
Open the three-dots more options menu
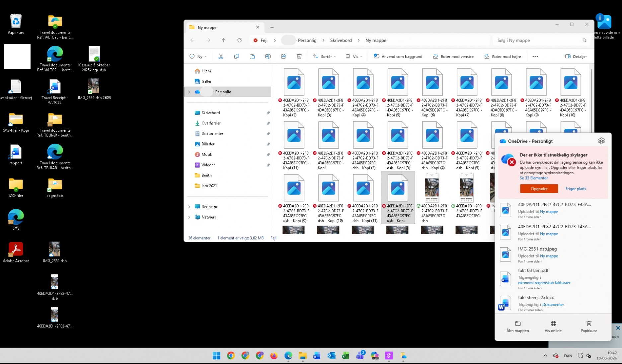[x=535, y=56]
